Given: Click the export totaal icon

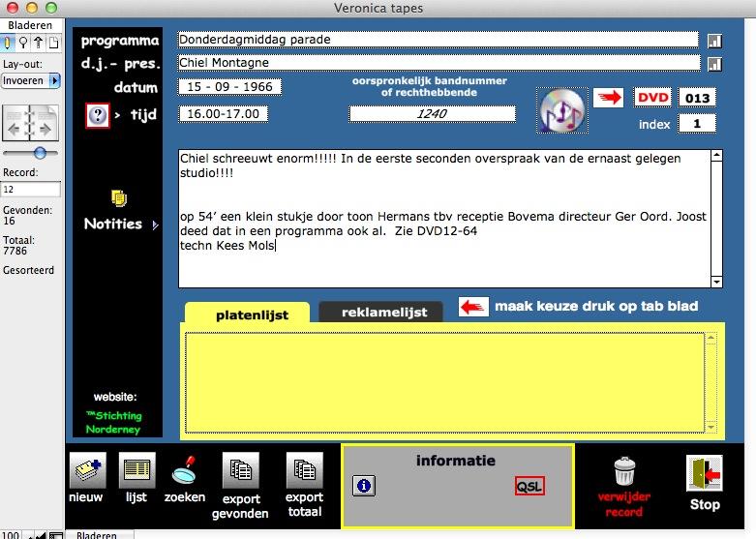Looking at the screenshot, I should 304,471.
